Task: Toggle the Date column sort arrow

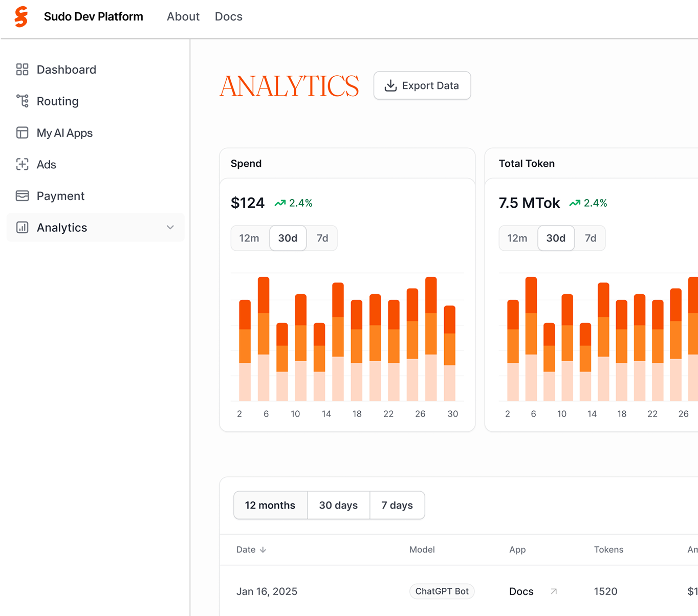Action: pyautogui.click(x=263, y=549)
